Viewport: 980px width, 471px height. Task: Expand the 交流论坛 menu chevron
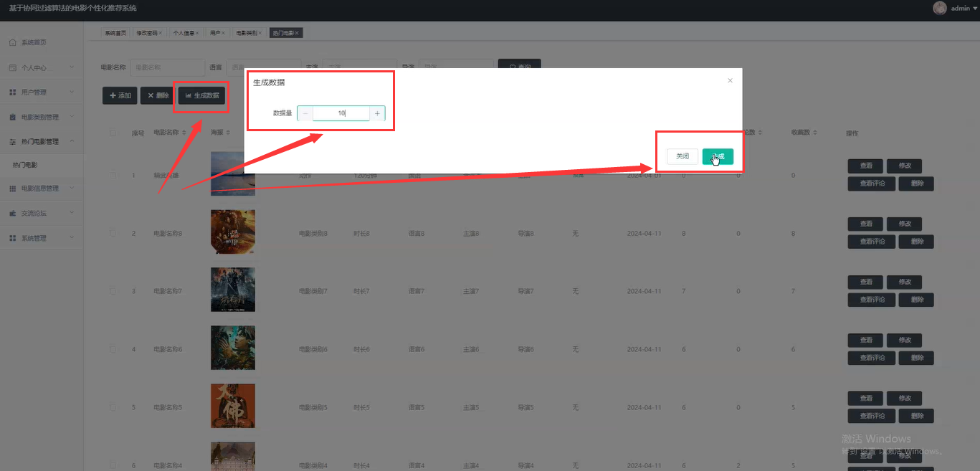[x=72, y=213]
